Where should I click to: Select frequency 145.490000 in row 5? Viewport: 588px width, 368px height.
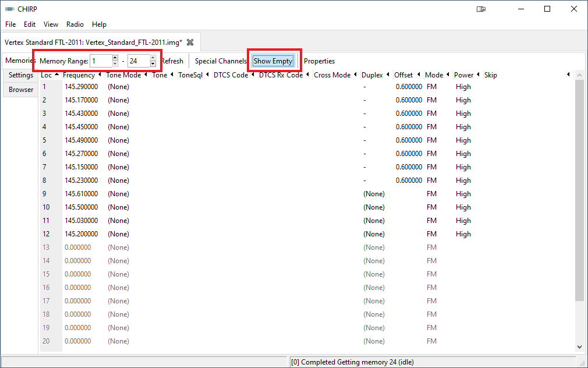(x=82, y=140)
